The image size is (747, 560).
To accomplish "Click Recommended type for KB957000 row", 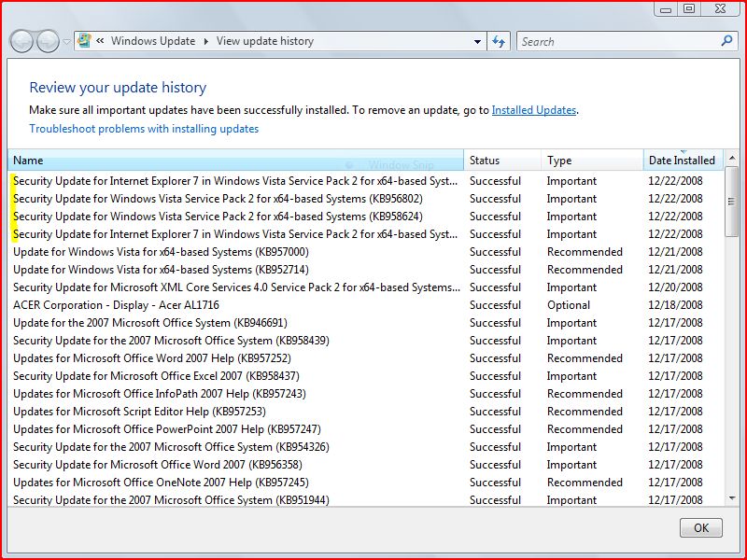I will point(585,252).
